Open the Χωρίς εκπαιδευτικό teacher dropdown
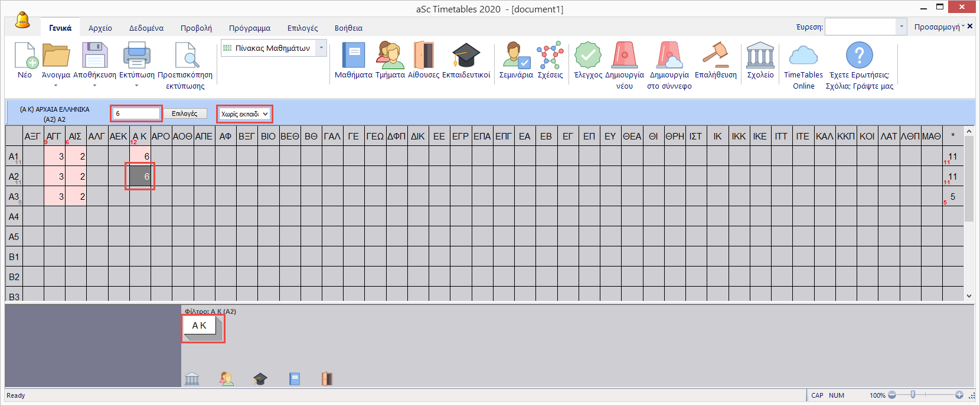980x406 pixels. pos(244,114)
